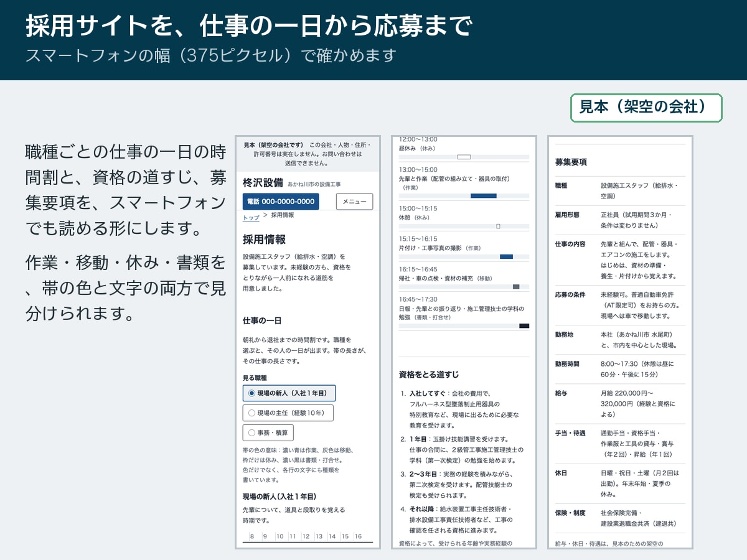
Task: Click the 応募の条件 table row label
Action: 570,294
